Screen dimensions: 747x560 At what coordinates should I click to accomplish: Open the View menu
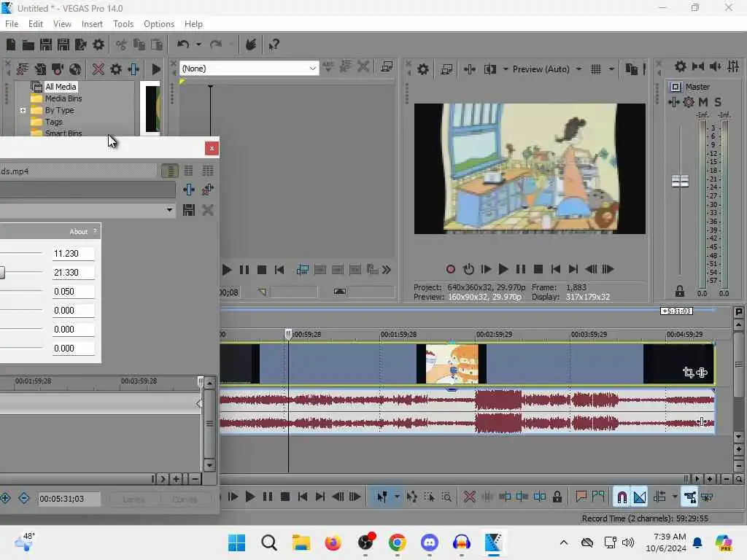[62, 24]
